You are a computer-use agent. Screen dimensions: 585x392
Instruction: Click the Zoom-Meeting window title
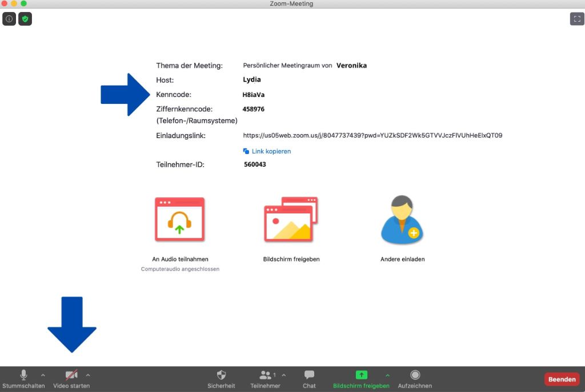(x=291, y=4)
